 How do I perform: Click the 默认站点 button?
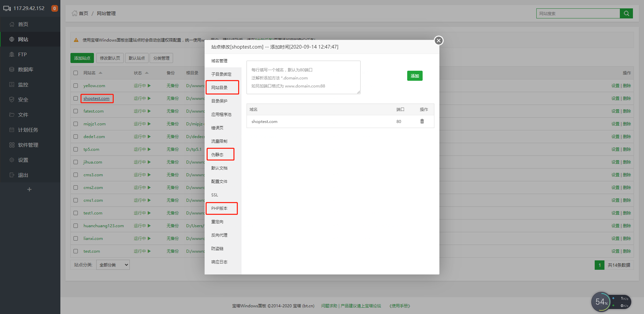[x=137, y=58]
